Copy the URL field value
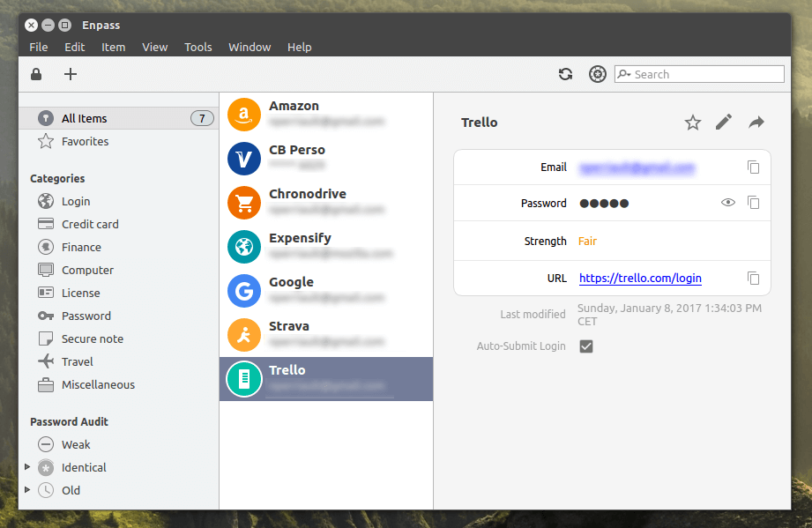 754,278
